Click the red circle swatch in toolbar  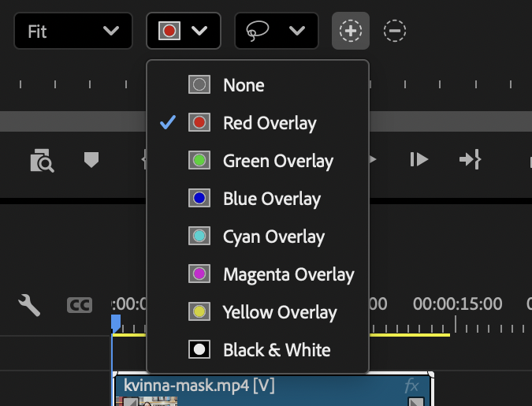pyautogui.click(x=169, y=31)
